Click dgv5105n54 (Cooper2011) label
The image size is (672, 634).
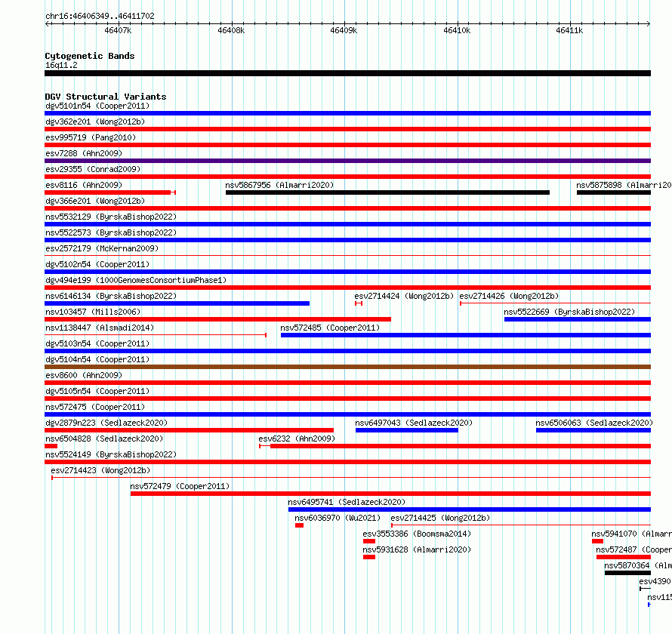click(x=97, y=391)
